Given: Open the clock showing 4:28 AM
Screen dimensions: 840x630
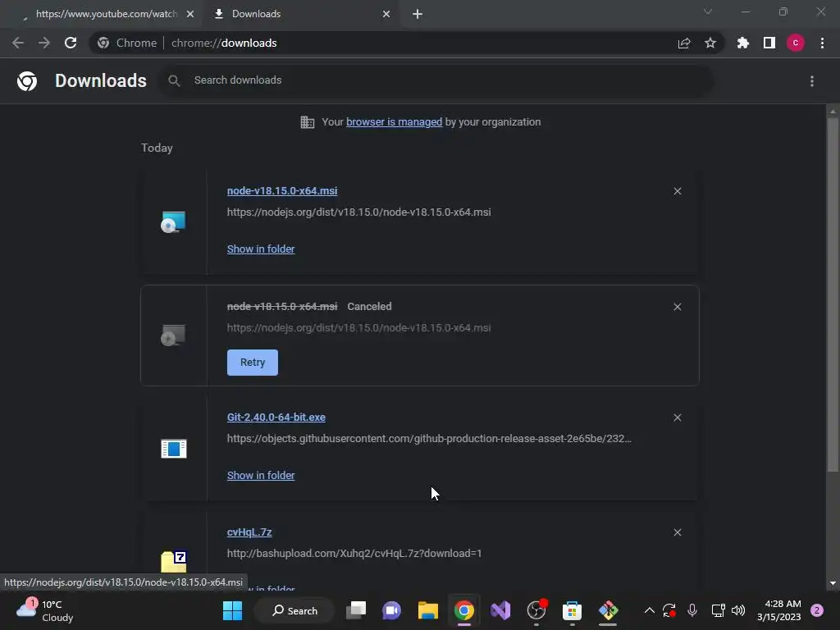Looking at the screenshot, I should 779,610.
